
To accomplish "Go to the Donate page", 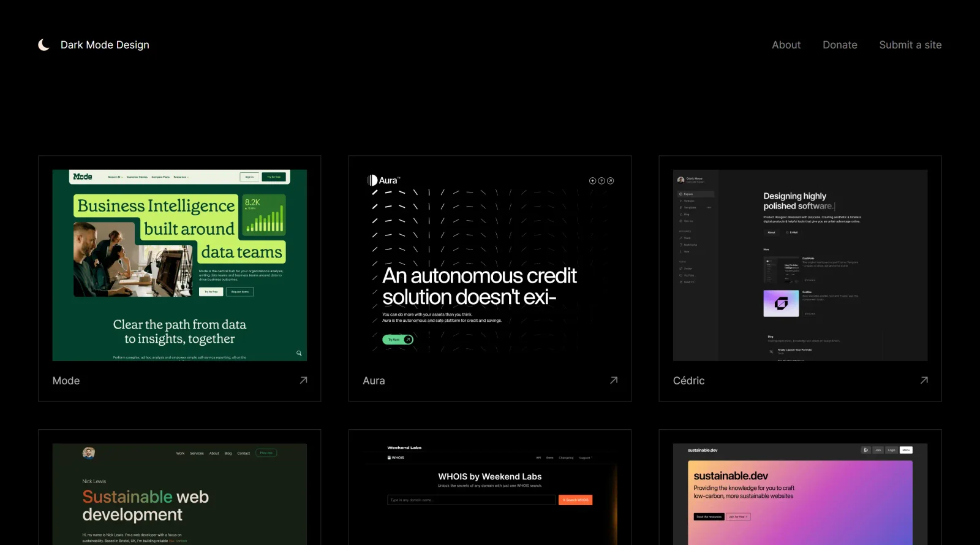I will (840, 45).
